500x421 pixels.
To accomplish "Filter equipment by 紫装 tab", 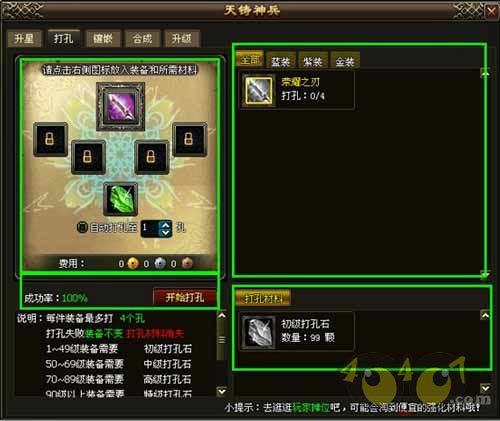I will (x=312, y=60).
